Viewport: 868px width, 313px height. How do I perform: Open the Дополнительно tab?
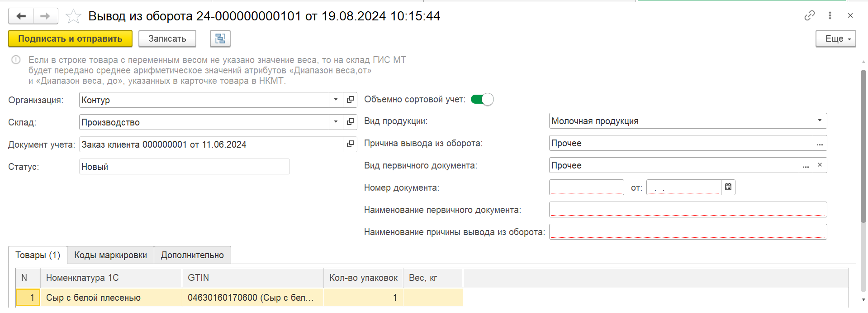tap(192, 255)
